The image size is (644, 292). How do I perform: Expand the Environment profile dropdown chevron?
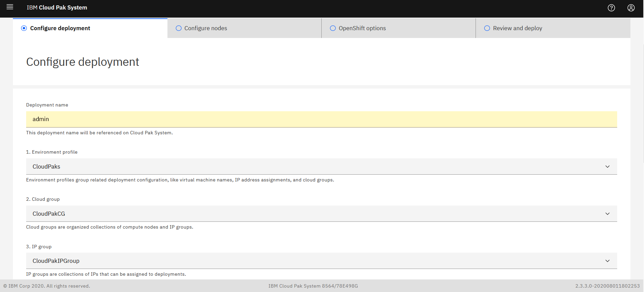(x=607, y=167)
